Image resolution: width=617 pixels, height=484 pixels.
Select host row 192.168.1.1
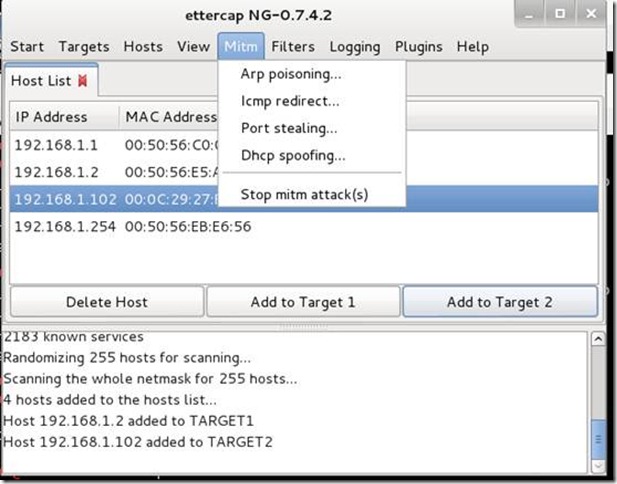(304, 145)
